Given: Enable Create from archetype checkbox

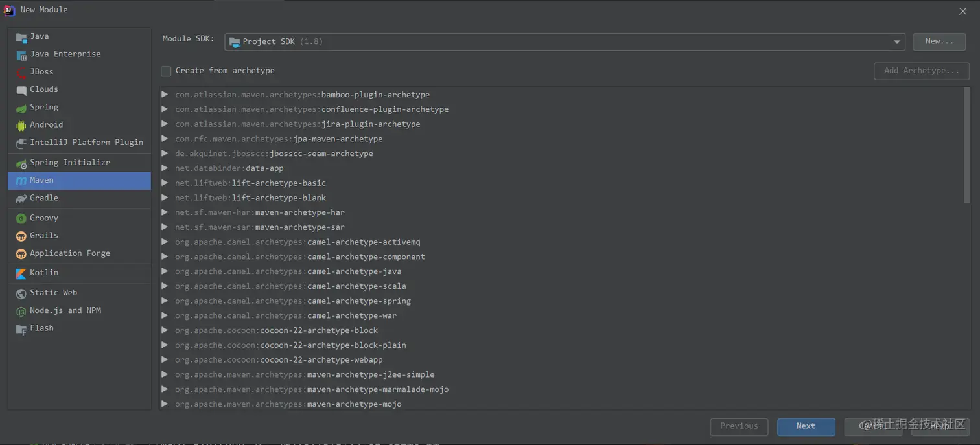Looking at the screenshot, I should click(x=166, y=71).
